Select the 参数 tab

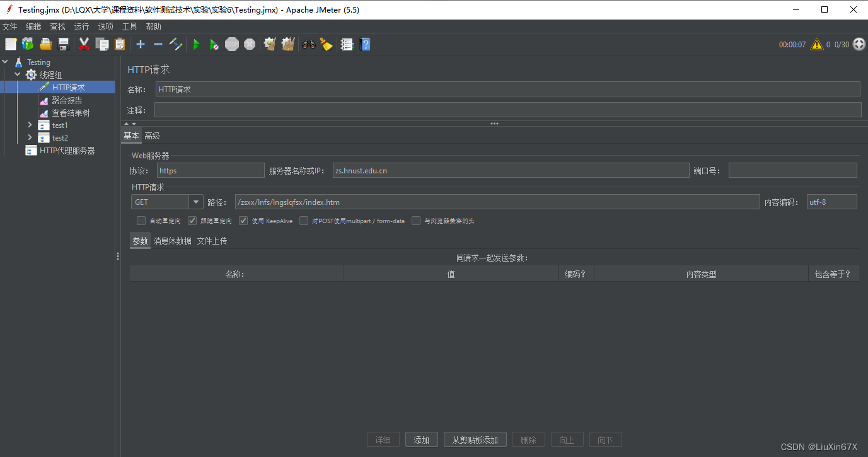pos(140,241)
